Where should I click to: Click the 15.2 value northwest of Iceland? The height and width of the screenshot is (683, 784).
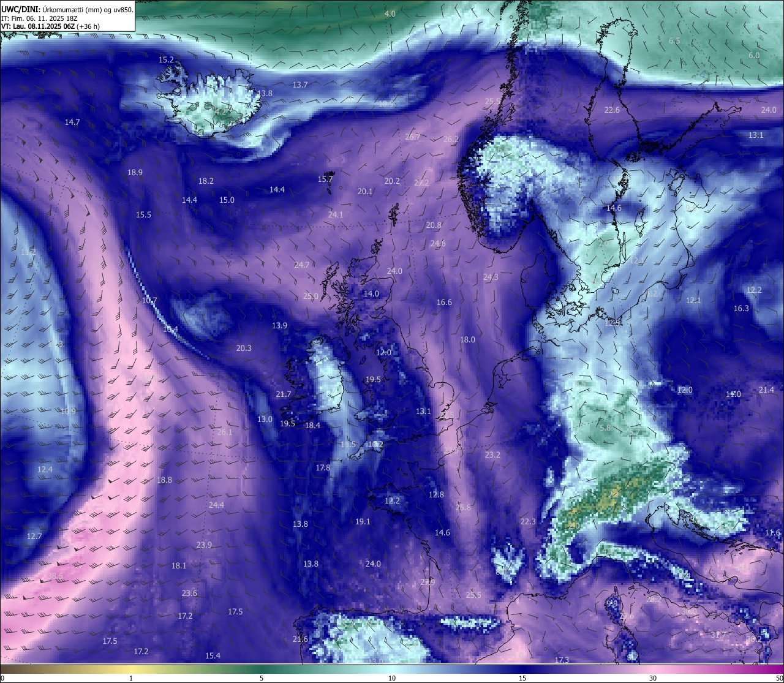[166, 60]
